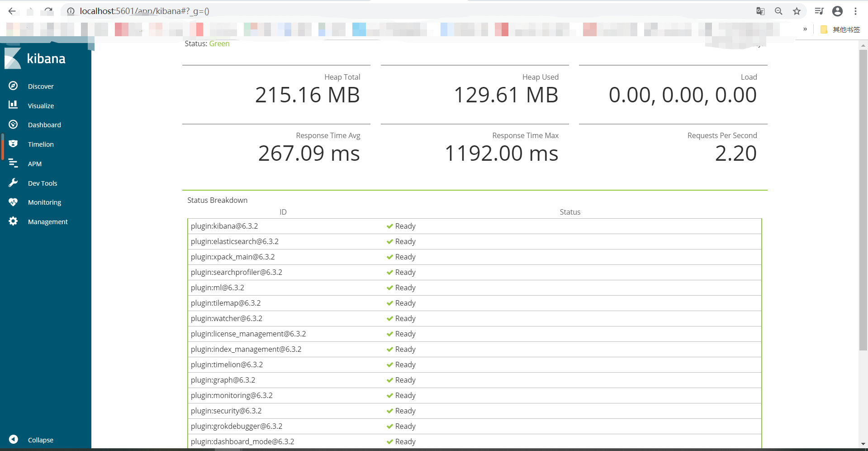Click the scrollbar down arrow
Screen dimensions: 868x451
tap(863, 444)
